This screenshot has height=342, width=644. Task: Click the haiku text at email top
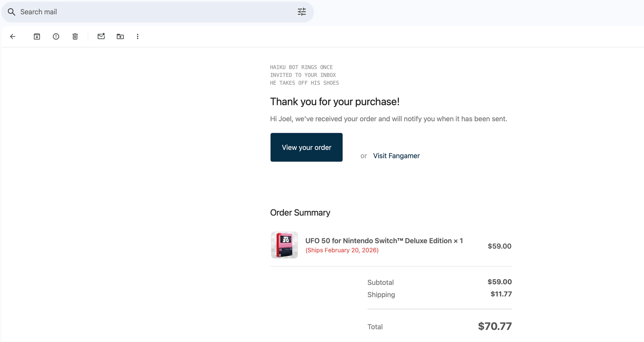point(305,75)
